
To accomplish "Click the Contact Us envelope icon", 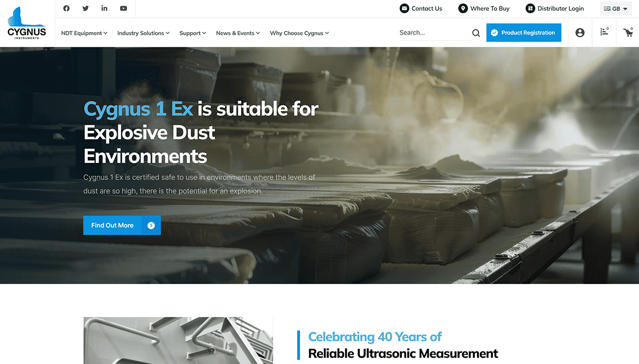I will point(404,8).
